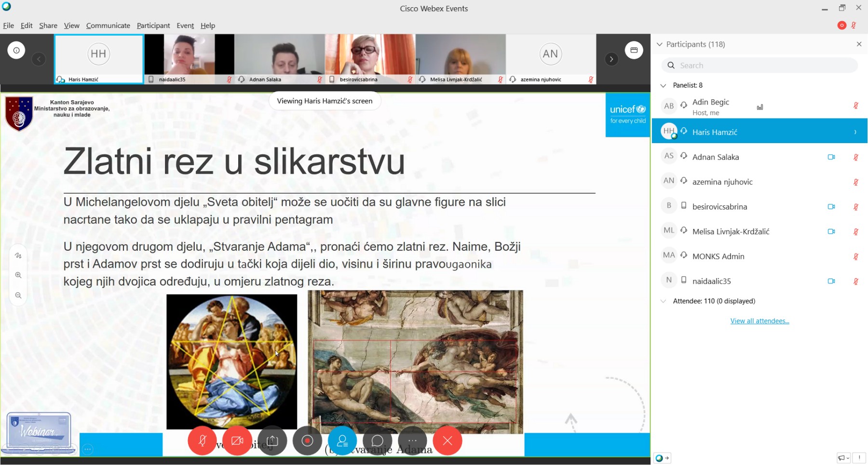Click the share content button in meeting controls
The image size is (868, 465).
click(x=272, y=440)
